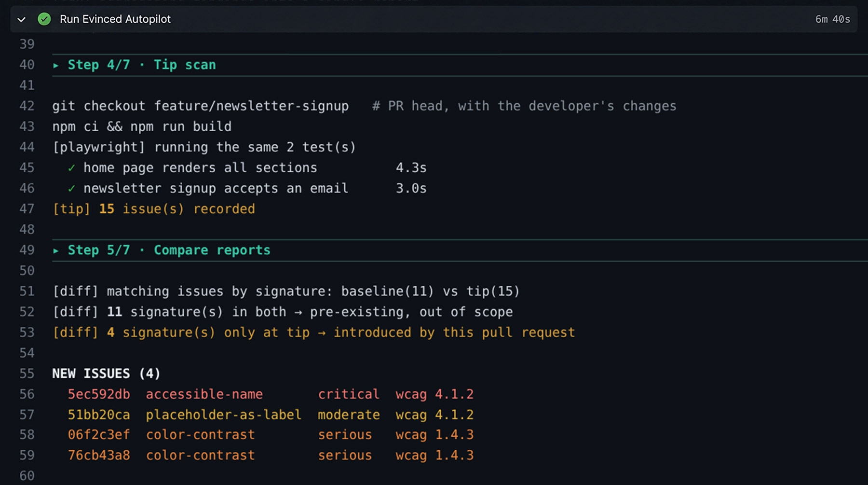Click wcag 4.1.2 in the 5ec592db row

coord(434,394)
